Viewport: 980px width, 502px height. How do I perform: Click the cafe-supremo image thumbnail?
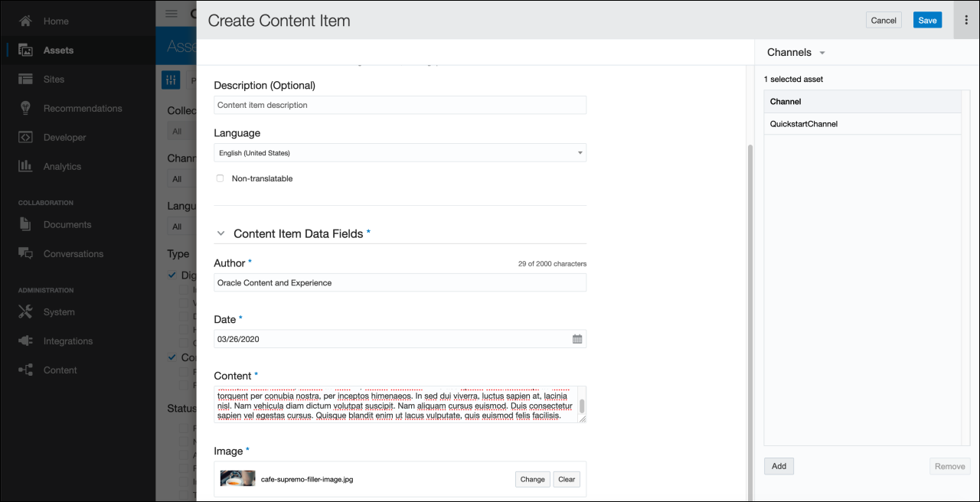[x=237, y=479]
